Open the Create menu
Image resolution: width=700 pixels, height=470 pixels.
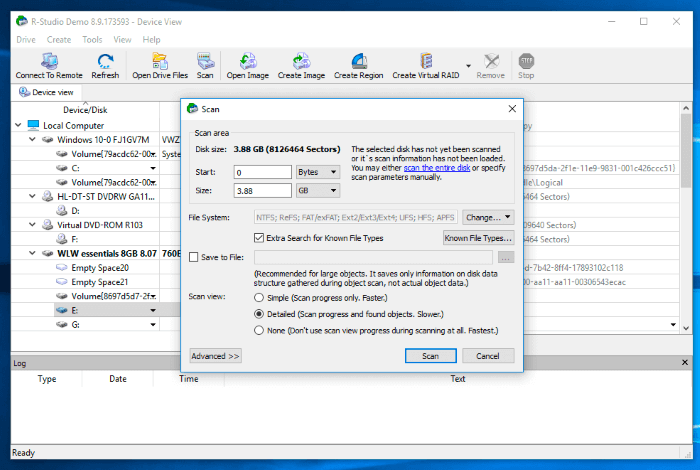coord(59,40)
